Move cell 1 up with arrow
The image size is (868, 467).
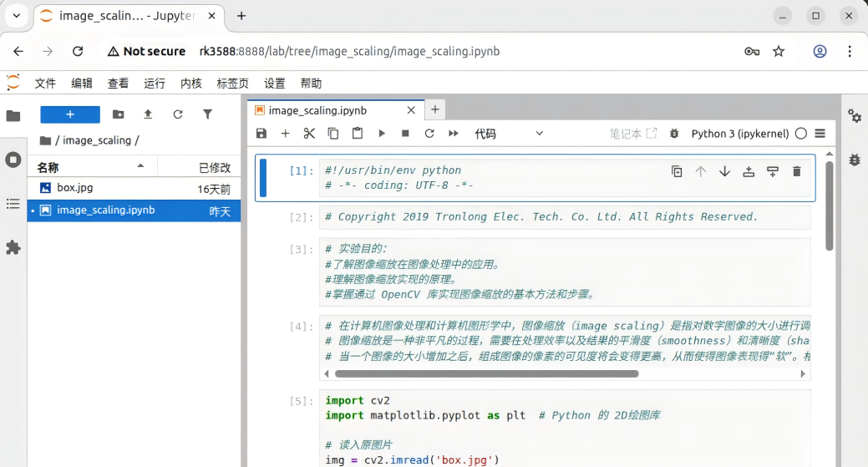coord(701,171)
